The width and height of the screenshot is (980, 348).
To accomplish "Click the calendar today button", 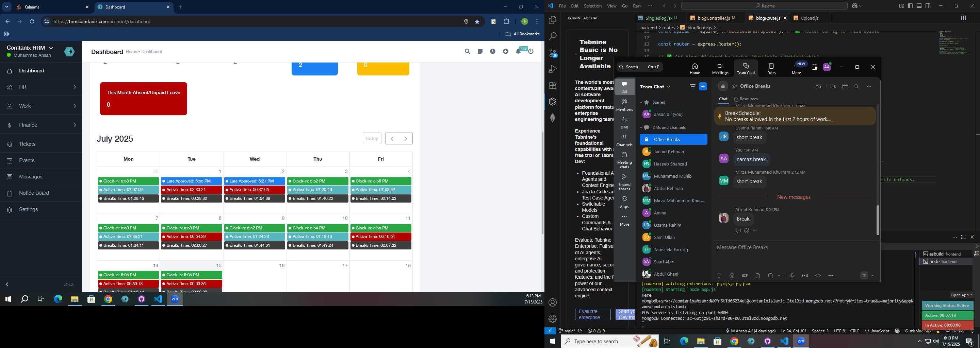I will pos(372,139).
